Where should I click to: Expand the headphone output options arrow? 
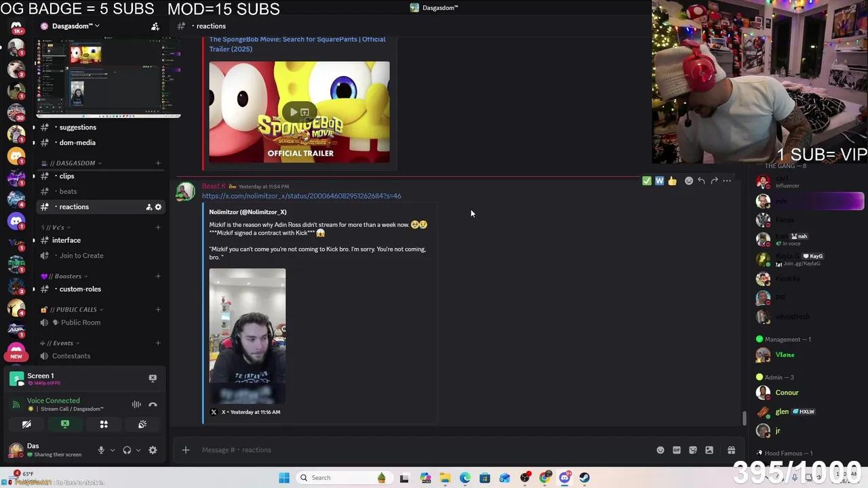(138, 450)
